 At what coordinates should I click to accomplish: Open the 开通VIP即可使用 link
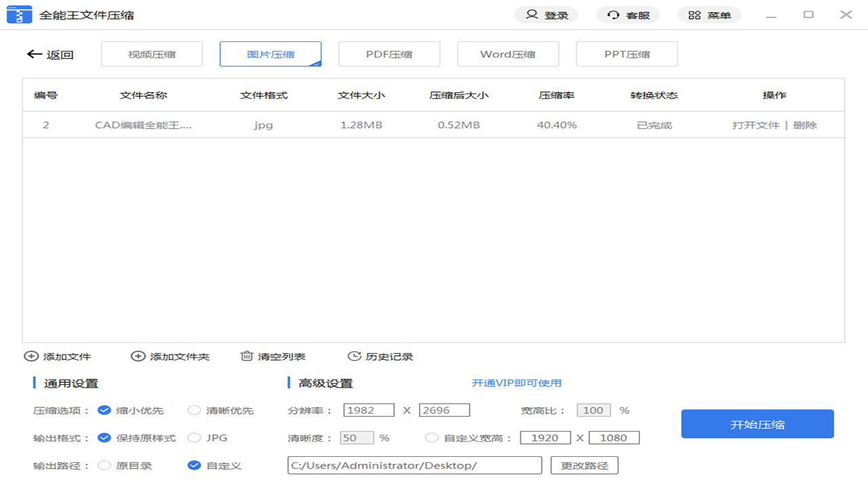click(517, 383)
